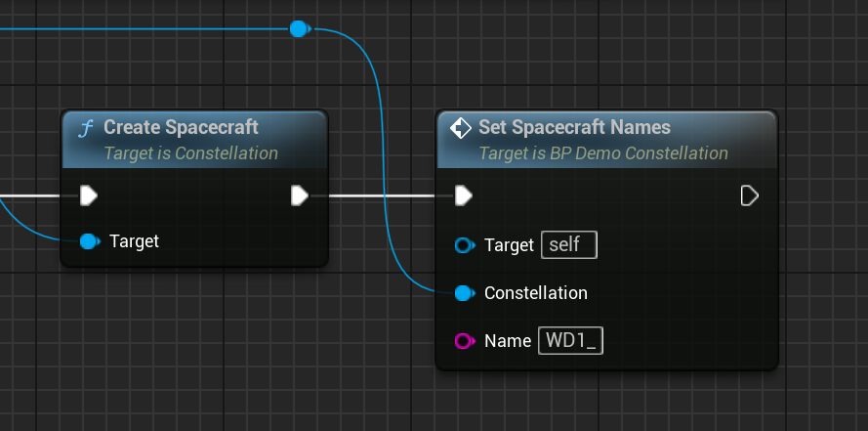Click the Constellation pin label

(x=536, y=293)
